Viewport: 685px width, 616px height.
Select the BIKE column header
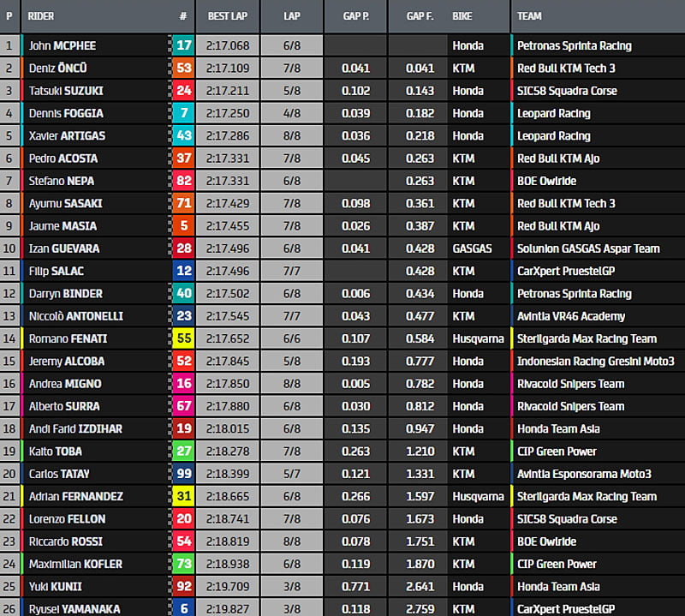tap(462, 16)
